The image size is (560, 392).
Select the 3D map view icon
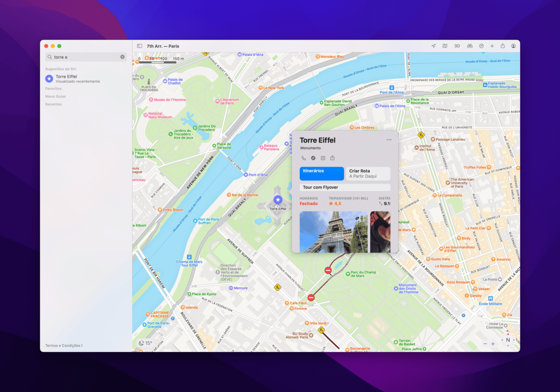[457, 46]
